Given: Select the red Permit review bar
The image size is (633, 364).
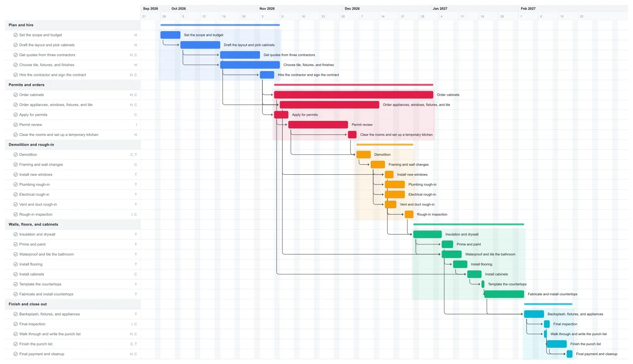Looking at the screenshot, I should pos(318,125).
